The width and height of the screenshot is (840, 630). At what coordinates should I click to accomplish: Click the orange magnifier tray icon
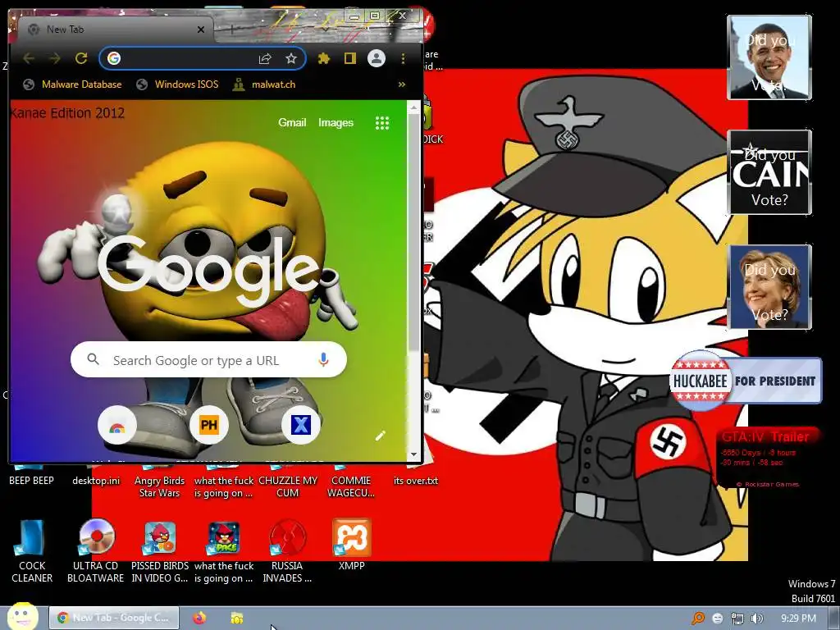coord(698,619)
